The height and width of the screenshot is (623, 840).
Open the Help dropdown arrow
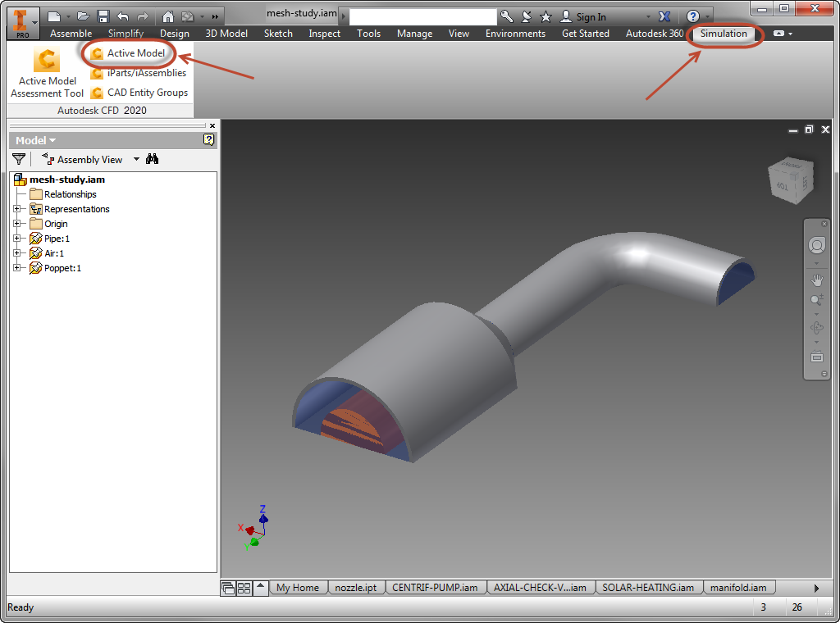(707, 17)
